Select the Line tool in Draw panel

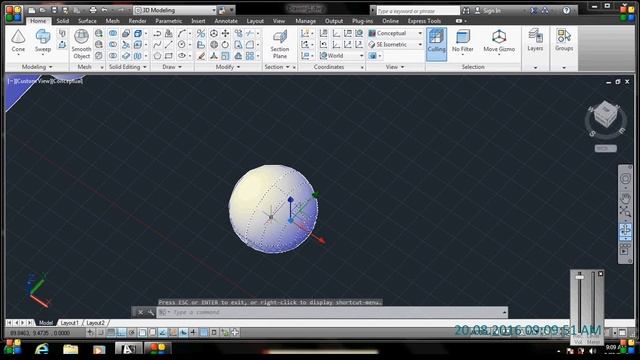pos(169,44)
